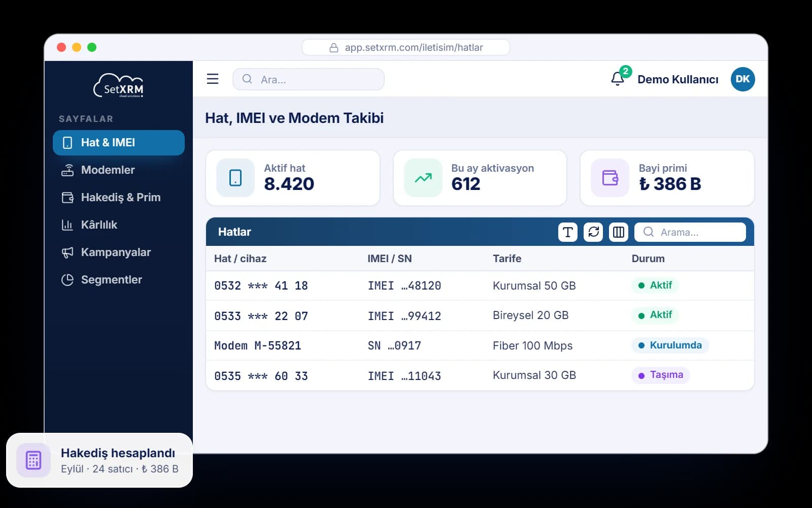Image resolution: width=812 pixels, height=508 pixels.
Task: Click the calculator icon in Hakediş notification
Action: point(33,460)
